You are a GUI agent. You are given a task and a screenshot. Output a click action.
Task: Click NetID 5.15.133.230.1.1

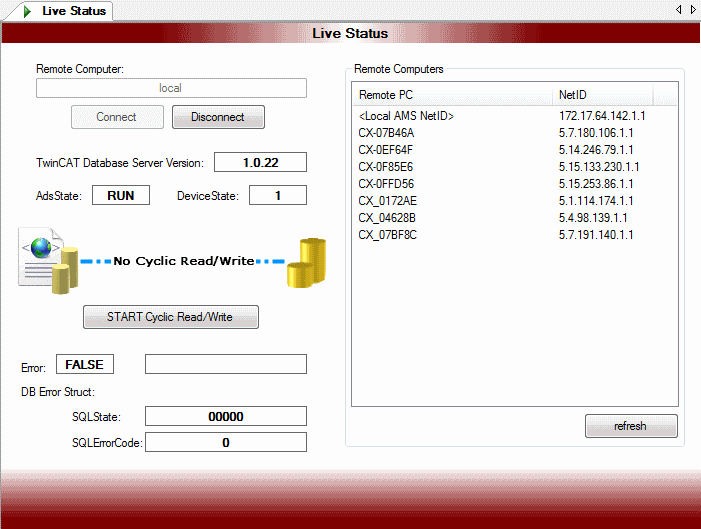(599, 167)
